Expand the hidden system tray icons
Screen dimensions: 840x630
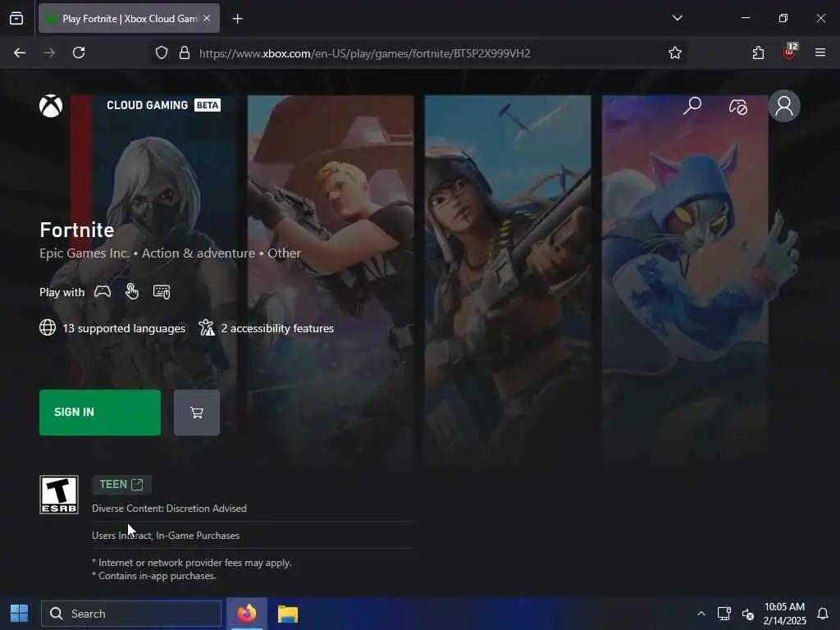click(x=701, y=614)
